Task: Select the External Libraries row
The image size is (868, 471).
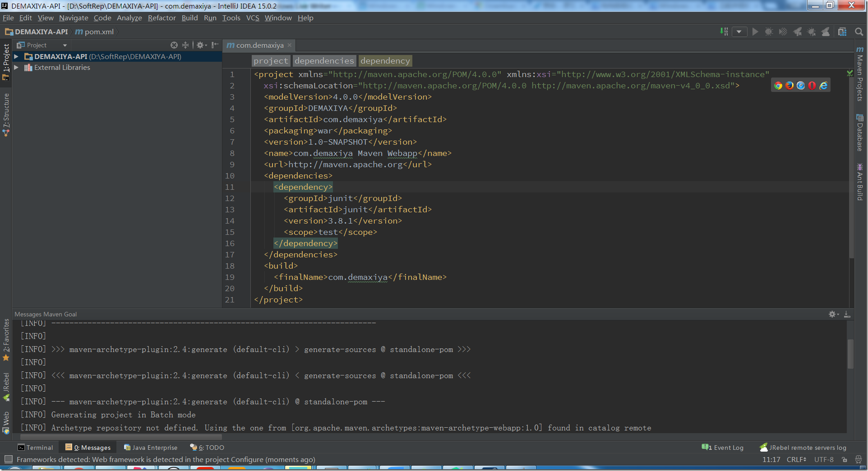Action: 117,67
